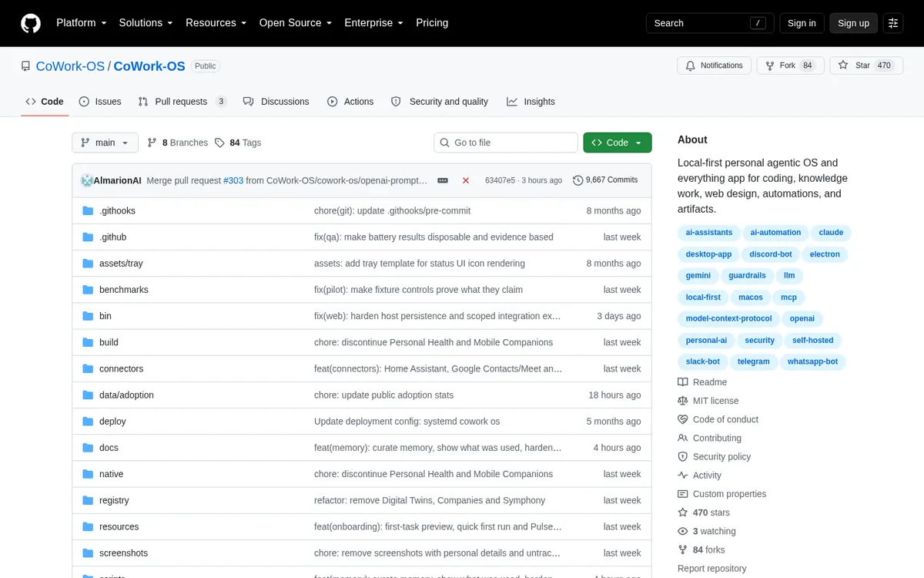
Task: Open 84 Tags list
Action: (x=238, y=143)
